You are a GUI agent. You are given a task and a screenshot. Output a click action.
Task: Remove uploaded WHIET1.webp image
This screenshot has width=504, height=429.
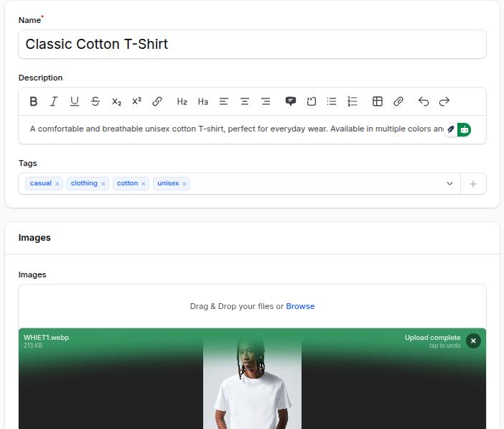click(473, 341)
